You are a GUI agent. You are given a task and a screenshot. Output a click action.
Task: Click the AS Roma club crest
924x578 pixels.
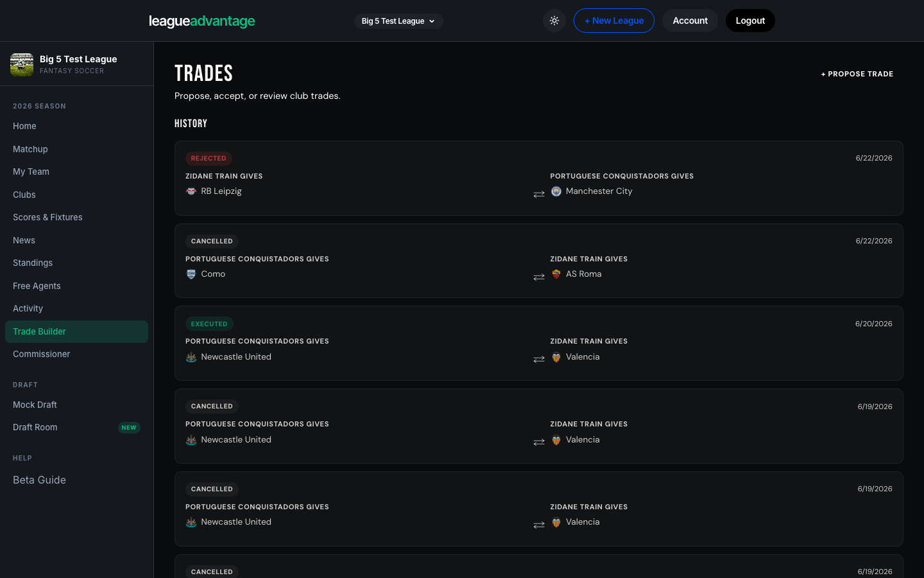click(556, 274)
